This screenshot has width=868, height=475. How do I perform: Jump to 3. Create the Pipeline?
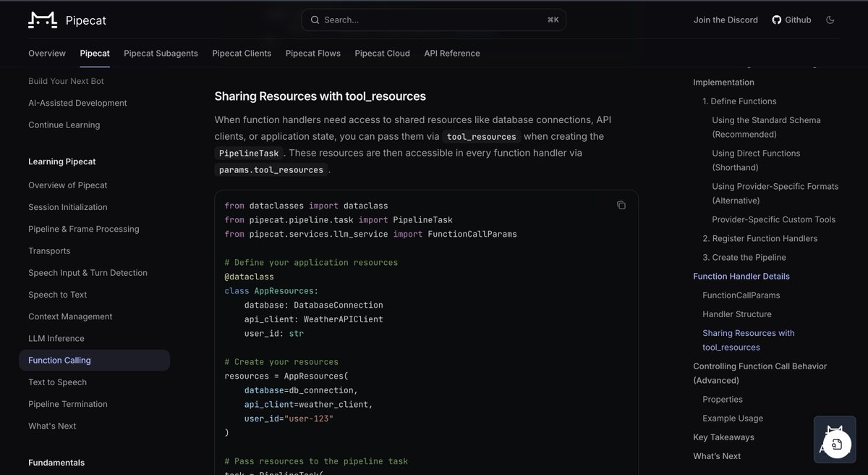point(744,257)
